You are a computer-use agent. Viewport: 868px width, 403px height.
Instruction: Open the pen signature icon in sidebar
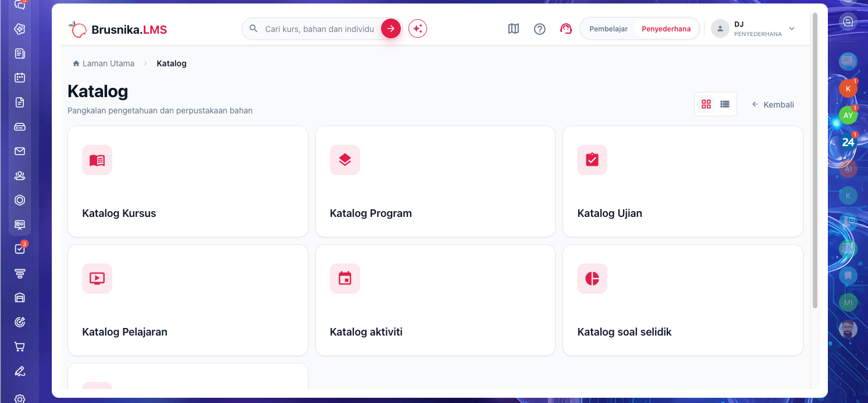20,371
